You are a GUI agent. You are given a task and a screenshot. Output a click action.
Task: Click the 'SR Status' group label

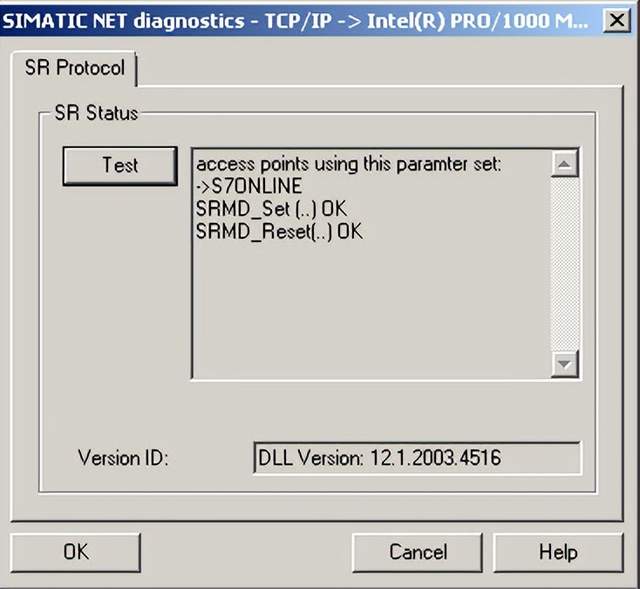pyautogui.click(x=96, y=113)
